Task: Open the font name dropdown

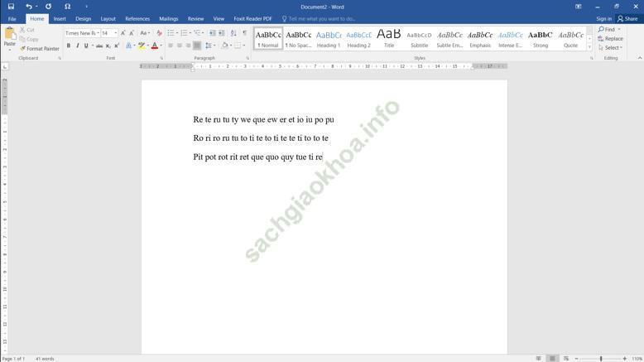Action: 99,33
